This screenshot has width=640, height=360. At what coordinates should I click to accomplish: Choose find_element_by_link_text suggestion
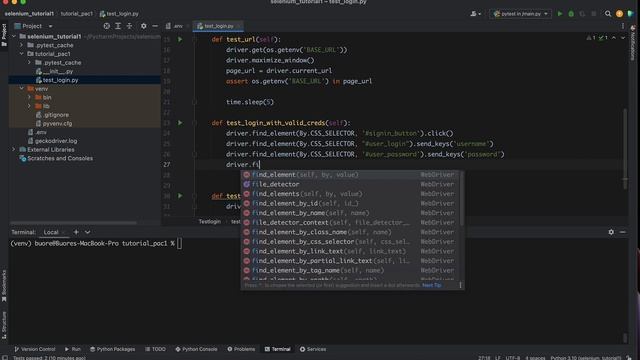[x=349, y=251]
